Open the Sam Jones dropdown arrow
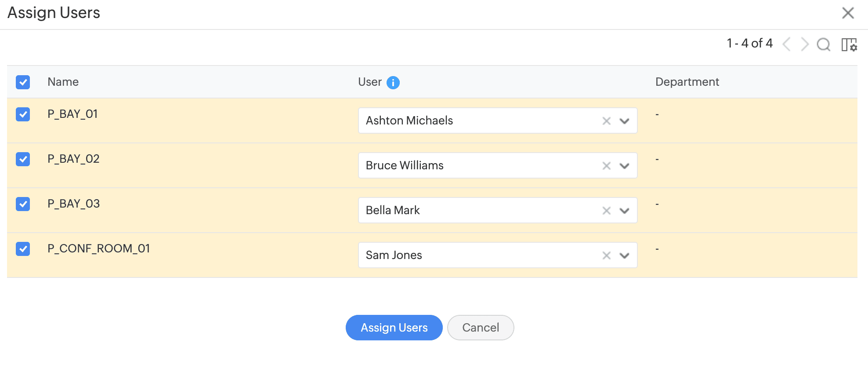The width and height of the screenshot is (868, 365). point(624,255)
